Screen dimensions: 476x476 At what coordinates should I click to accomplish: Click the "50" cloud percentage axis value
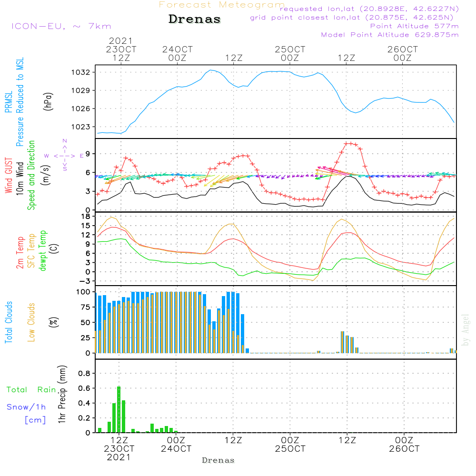tap(86, 322)
